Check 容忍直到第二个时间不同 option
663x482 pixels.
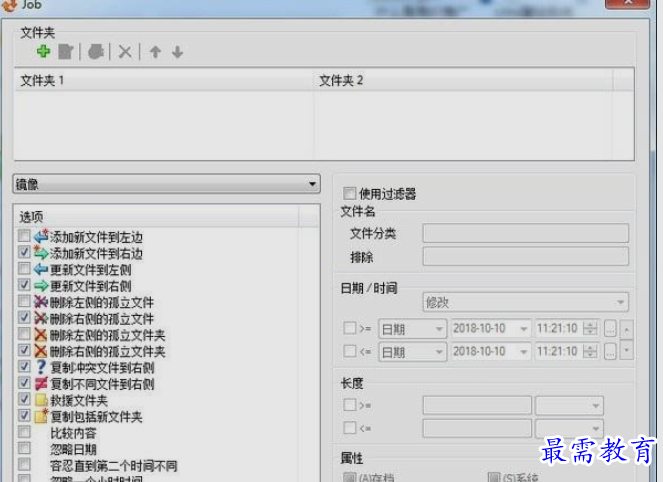point(25,464)
